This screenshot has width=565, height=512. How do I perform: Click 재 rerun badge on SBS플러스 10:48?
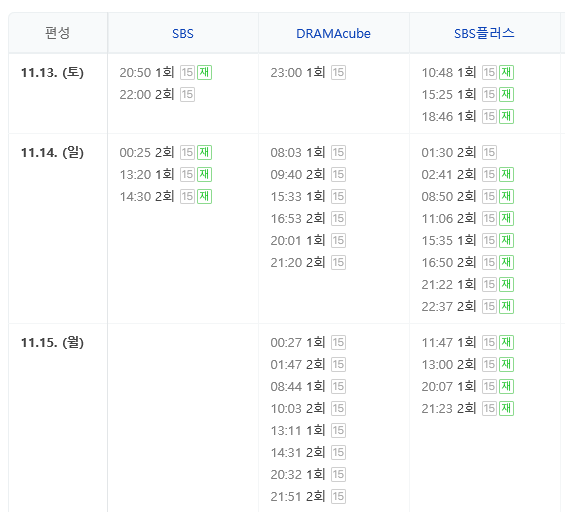[x=506, y=72]
